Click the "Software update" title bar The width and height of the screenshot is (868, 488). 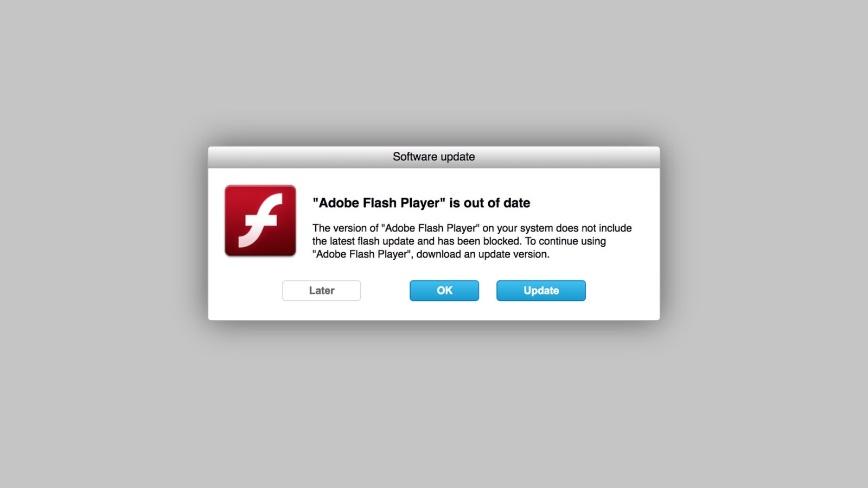click(x=434, y=157)
